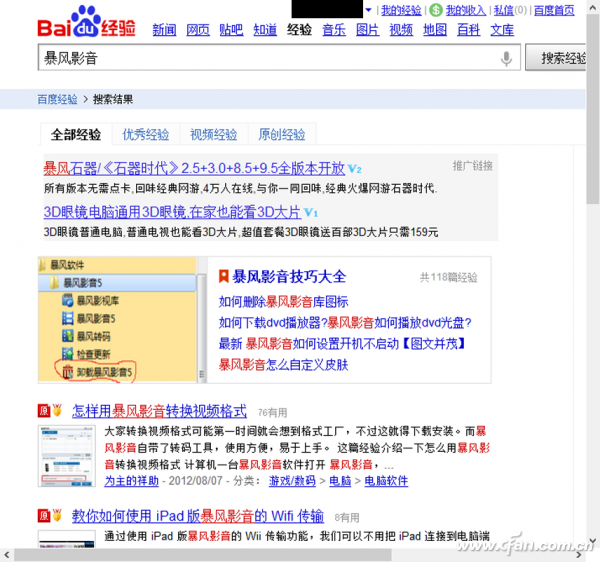This screenshot has height=562, width=600.
Task: Switch to the 图片 navigation item
Action: tap(367, 30)
